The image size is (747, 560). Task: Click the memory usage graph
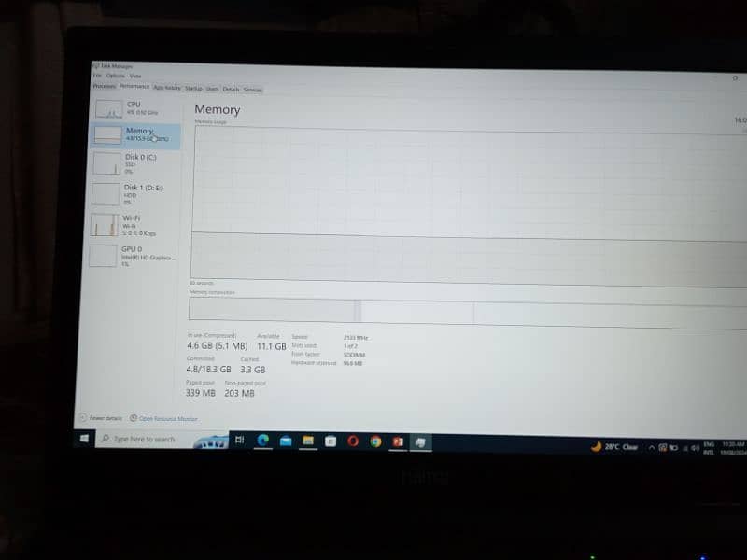point(470,207)
